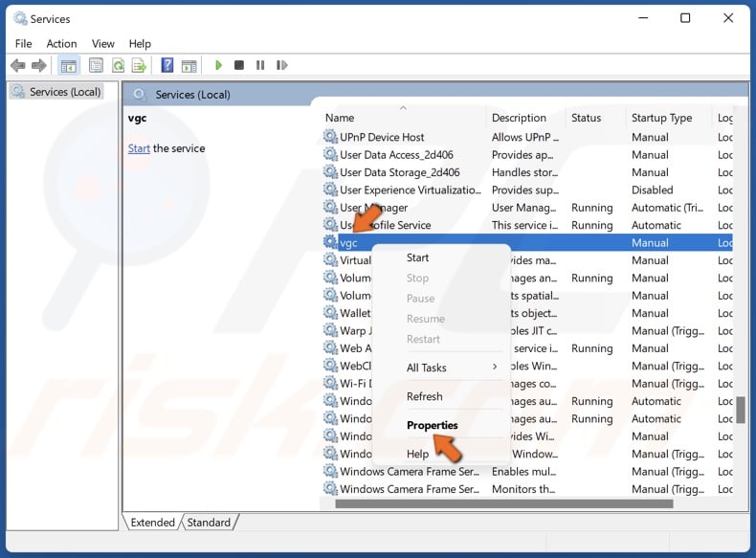Click the Forward arrow toolbar icon

39,65
